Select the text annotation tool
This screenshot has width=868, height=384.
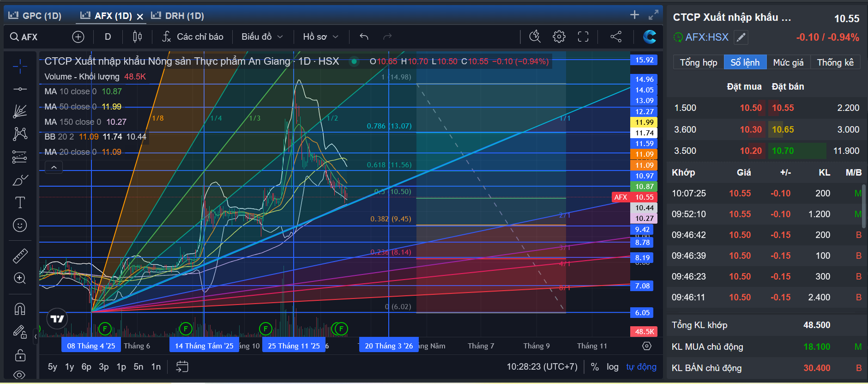tap(20, 202)
